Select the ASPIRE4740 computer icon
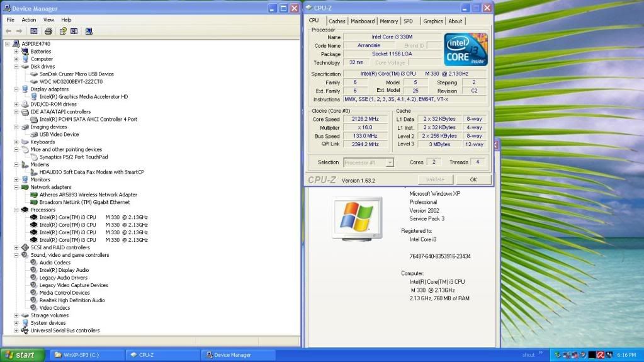The image size is (644, 362). pos(16,43)
